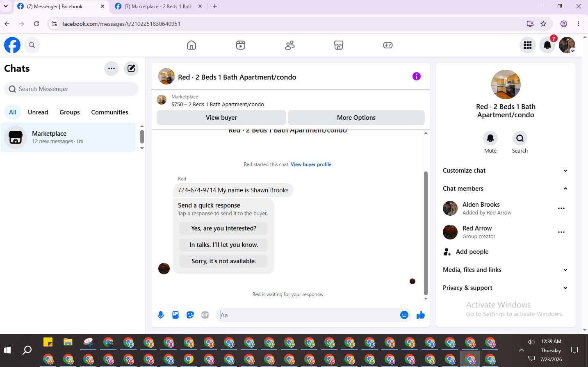The width and height of the screenshot is (588, 367).
Task: Click the More Options button
Action: pyautogui.click(x=356, y=118)
